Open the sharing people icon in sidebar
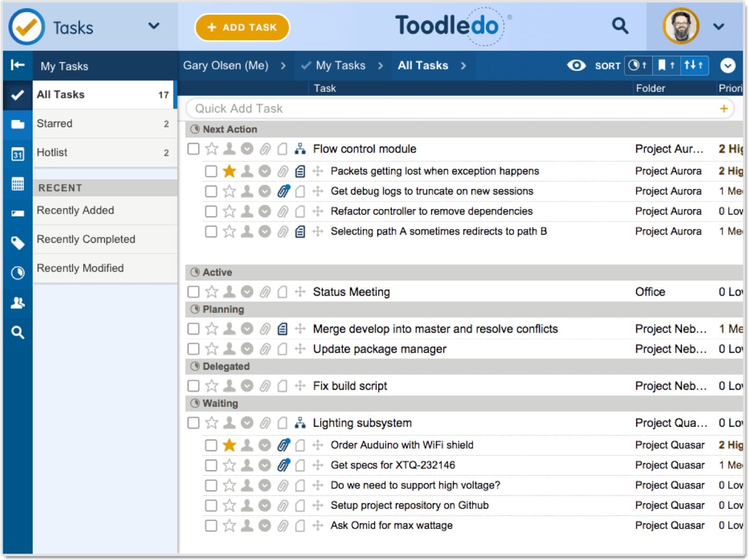 (17, 303)
